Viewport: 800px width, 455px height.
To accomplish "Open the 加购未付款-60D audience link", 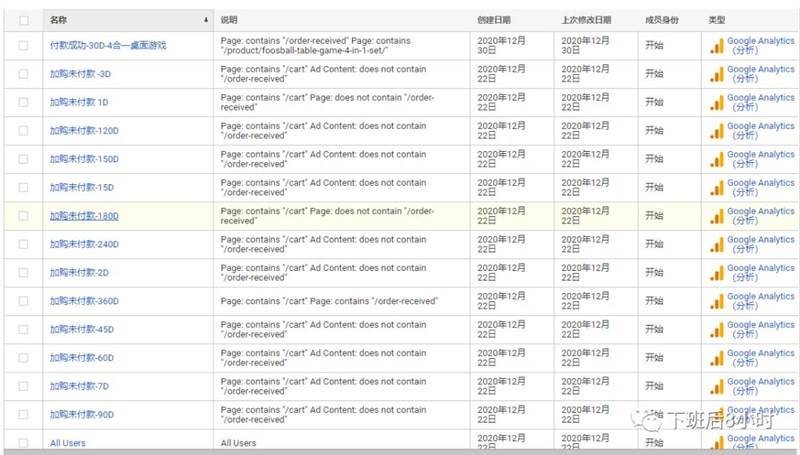I will pos(82,358).
